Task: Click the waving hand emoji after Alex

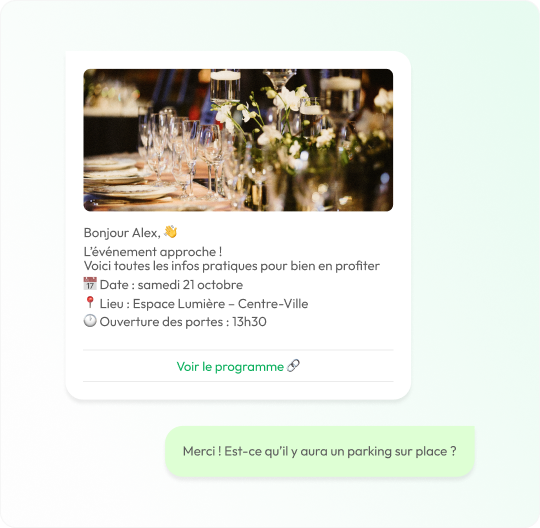Action: coord(170,232)
